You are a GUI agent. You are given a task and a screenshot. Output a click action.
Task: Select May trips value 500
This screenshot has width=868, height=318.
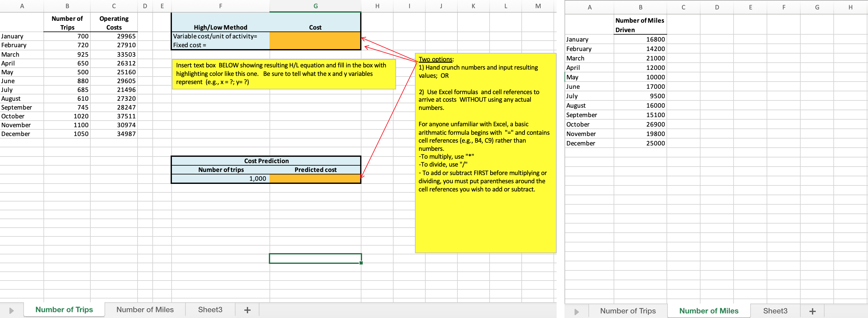point(67,72)
